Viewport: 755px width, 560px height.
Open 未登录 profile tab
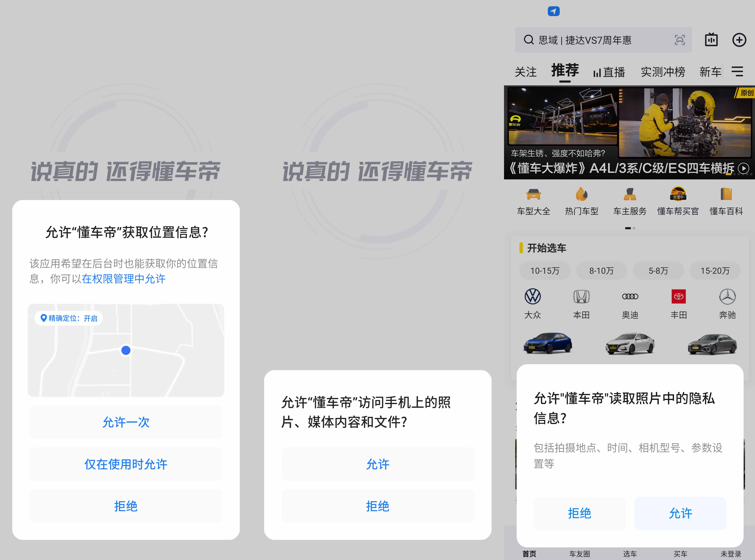pyautogui.click(x=731, y=554)
